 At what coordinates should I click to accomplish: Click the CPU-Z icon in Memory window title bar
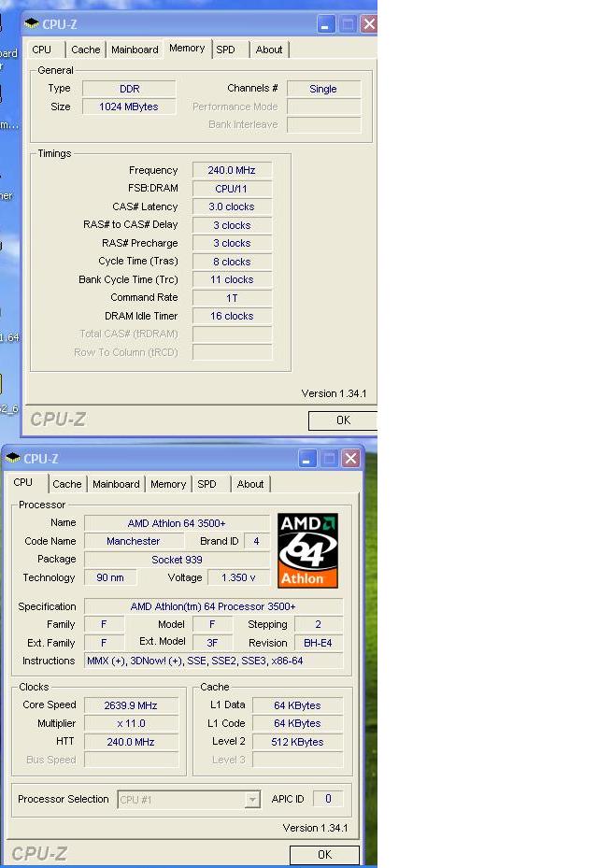pyautogui.click(x=32, y=23)
